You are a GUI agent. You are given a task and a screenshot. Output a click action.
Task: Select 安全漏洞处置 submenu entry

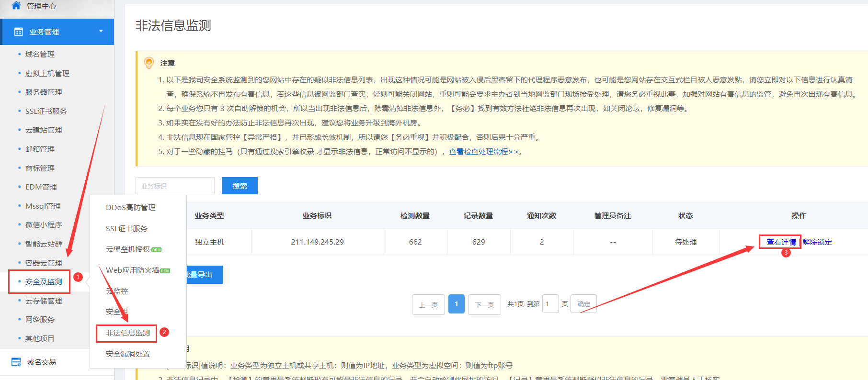click(127, 354)
